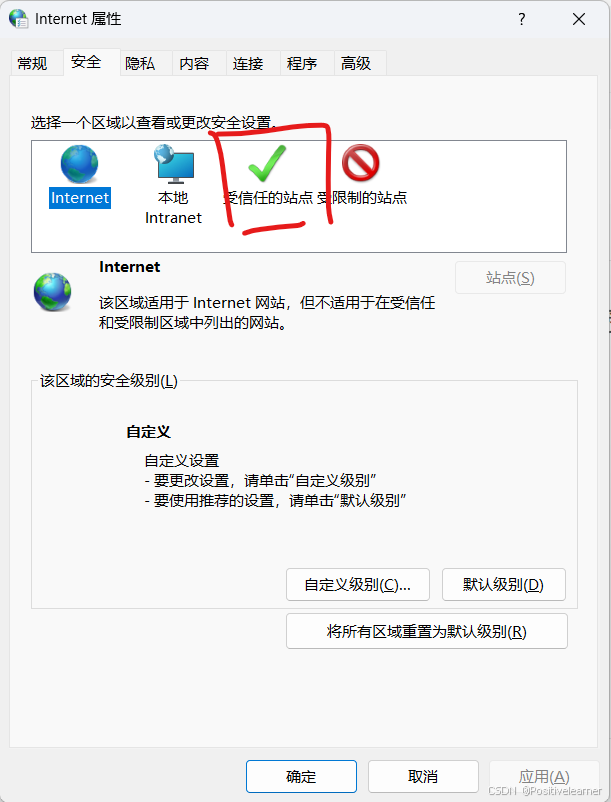Switch to the 常规 tab
The width and height of the screenshot is (611, 802).
[32, 63]
